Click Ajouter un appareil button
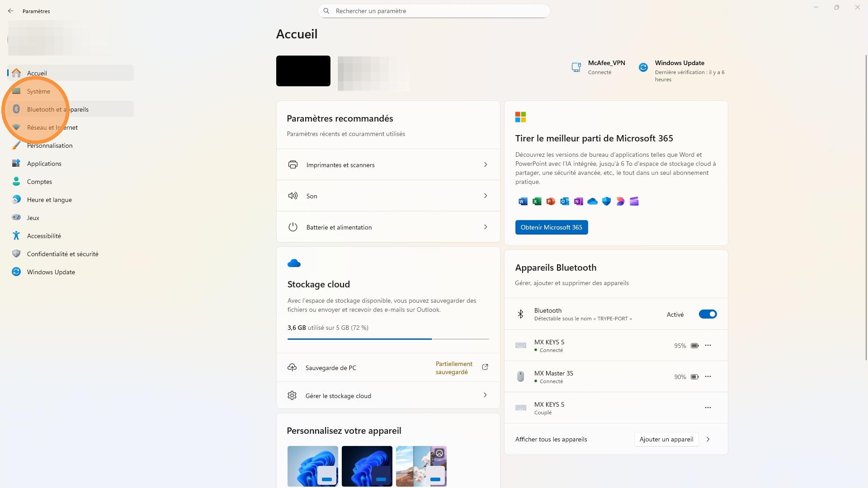This screenshot has width=868, height=488. [666, 439]
